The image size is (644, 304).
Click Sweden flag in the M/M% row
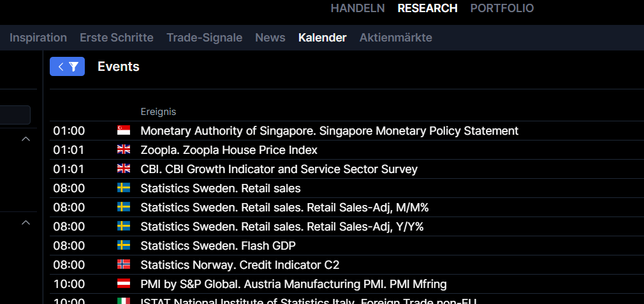124,208
